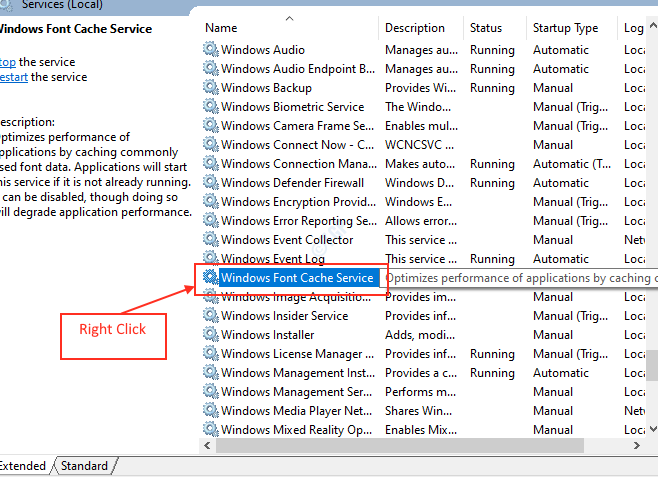Viewport: 658px width, 477px height.
Task: Click the Startup Type column header
Action: coord(572,28)
